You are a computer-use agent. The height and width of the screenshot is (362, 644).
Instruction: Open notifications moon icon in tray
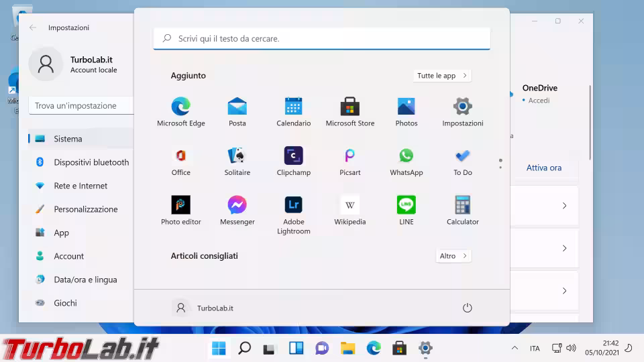(629, 348)
